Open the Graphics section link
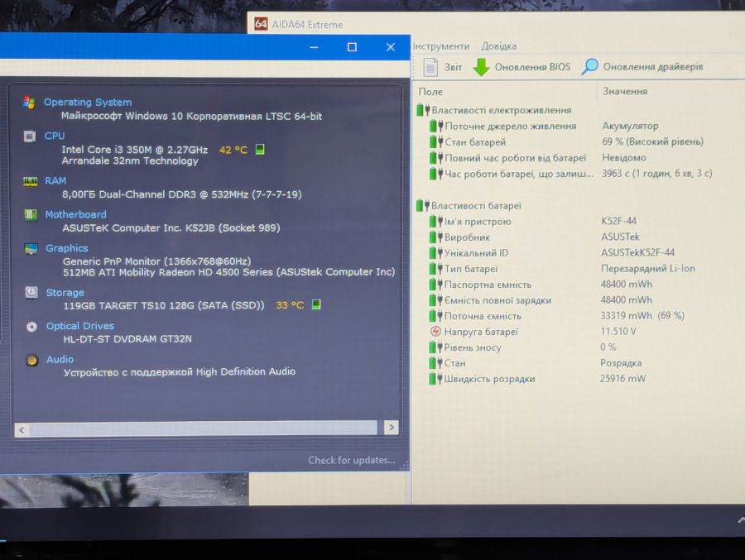Screen dimensions: 745x560 67,248
